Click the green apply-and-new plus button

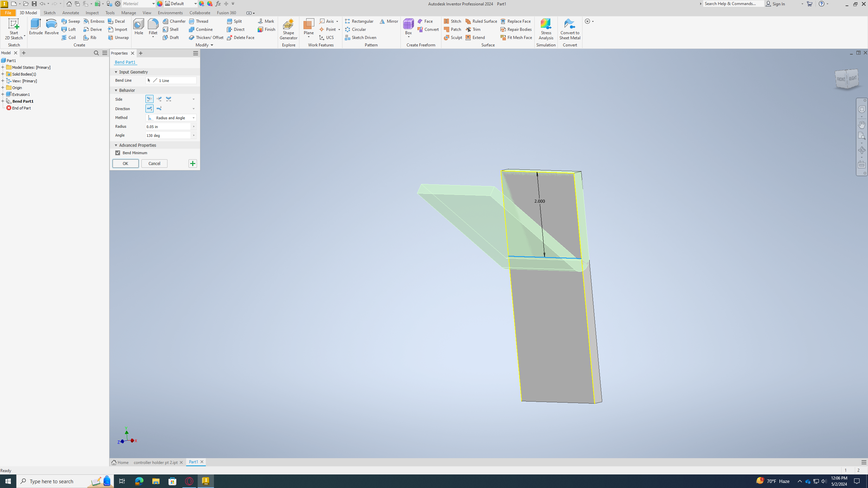193,163
